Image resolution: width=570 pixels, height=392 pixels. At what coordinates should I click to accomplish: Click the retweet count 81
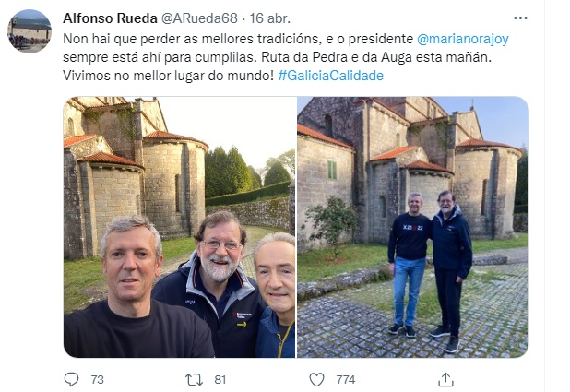(x=220, y=380)
